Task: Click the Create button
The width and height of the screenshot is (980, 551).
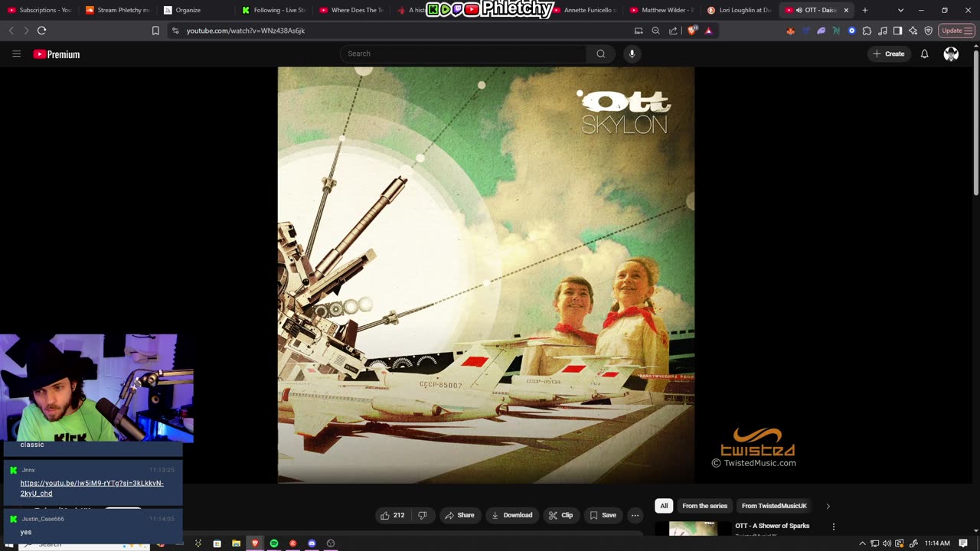Action: coord(889,54)
